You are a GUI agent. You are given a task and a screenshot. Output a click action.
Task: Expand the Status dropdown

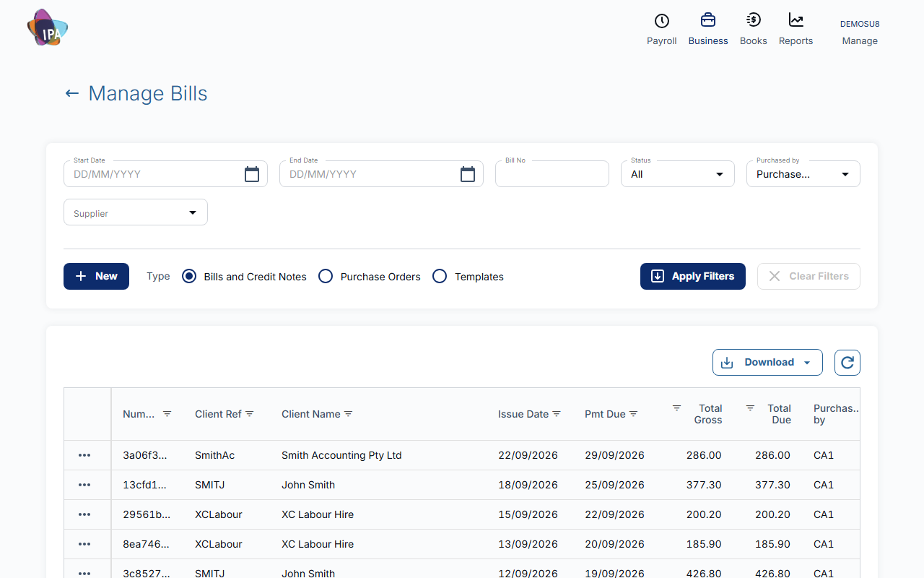click(x=678, y=174)
